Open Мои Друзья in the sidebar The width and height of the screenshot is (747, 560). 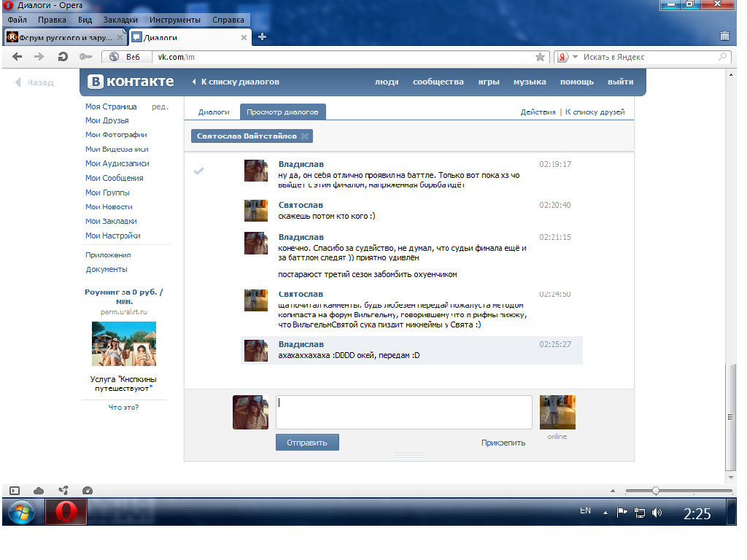coord(107,120)
